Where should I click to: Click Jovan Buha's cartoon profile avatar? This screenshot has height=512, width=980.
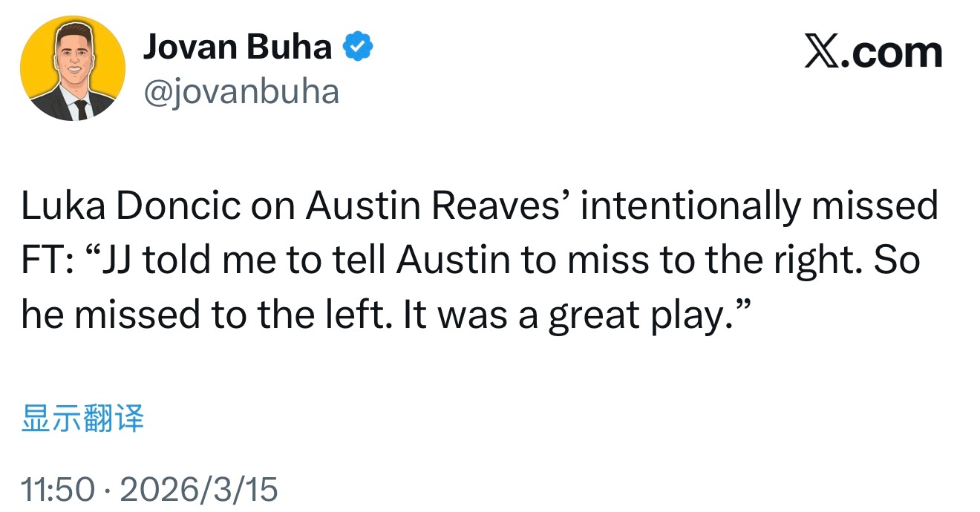click(x=73, y=68)
